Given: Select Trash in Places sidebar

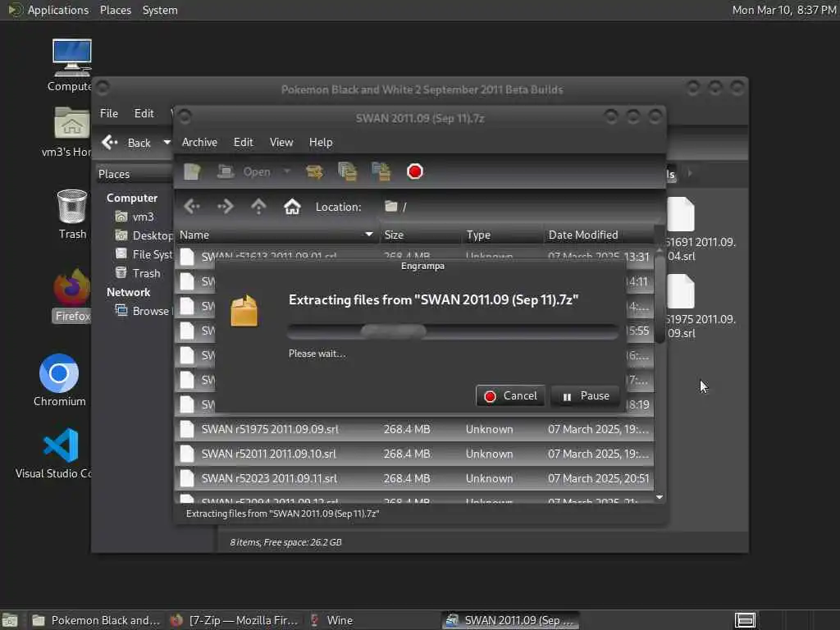Looking at the screenshot, I should click(138, 273).
